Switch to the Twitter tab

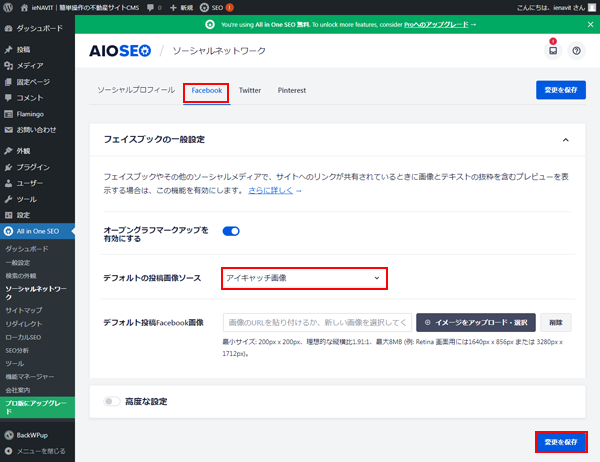coord(250,90)
